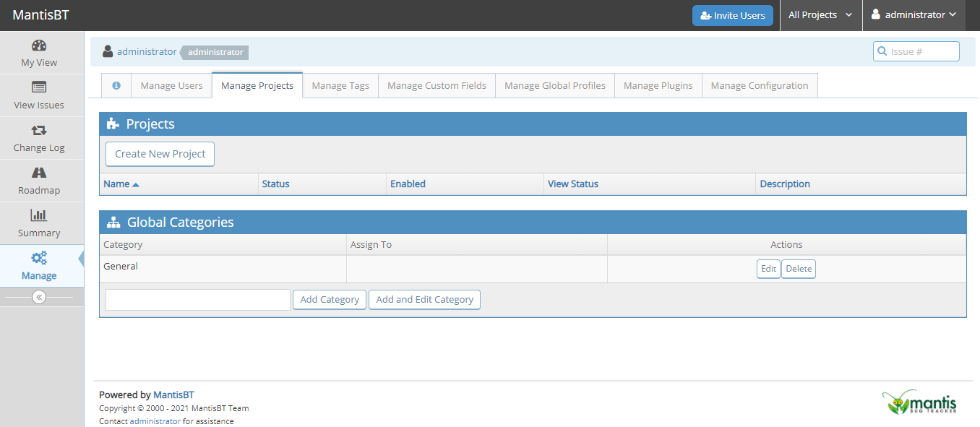Click the Create New Project button
This screenshot has width=980, height=427.
pos(160,154)
